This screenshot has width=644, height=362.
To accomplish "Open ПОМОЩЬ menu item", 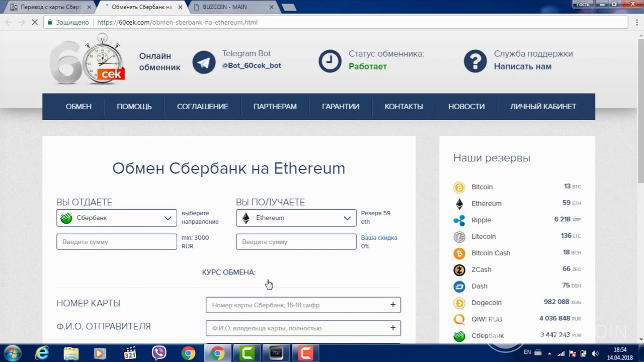I will [134, 107].
